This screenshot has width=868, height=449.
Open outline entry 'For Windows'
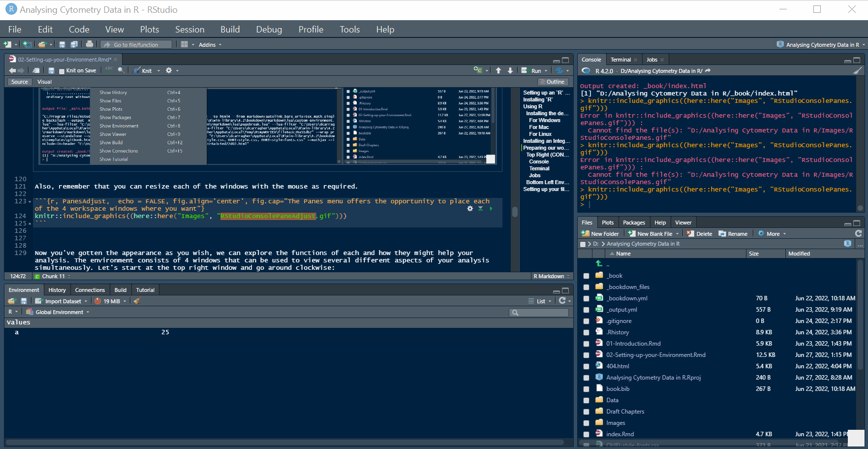(x=545, y=120)
